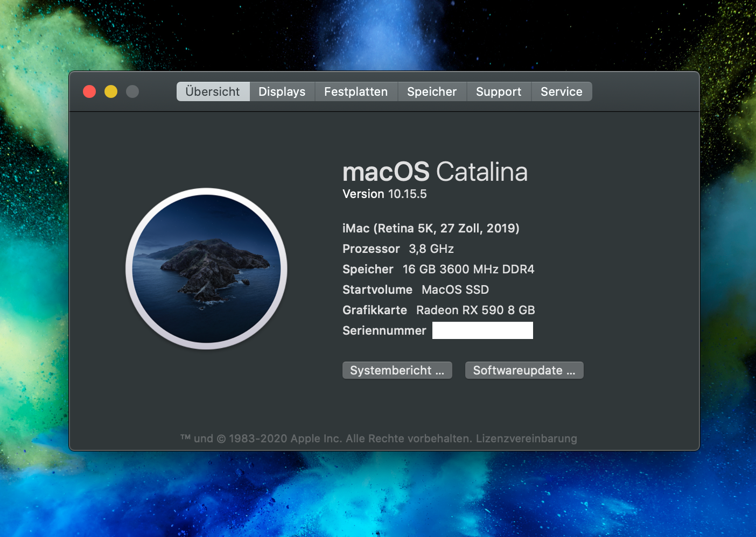The image size is (756, 537).
Task: Click the Systembericht button
Action: (x=397, y=370)
